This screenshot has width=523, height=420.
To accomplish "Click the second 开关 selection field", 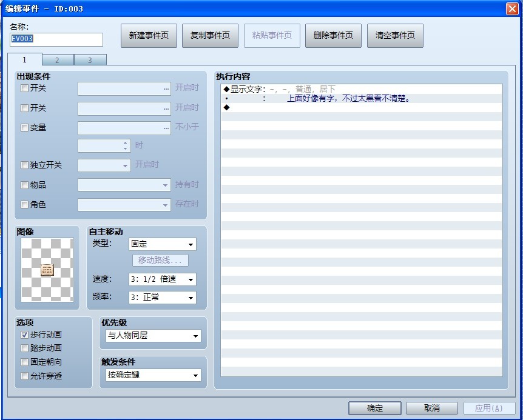I will (x=124, y=109).
